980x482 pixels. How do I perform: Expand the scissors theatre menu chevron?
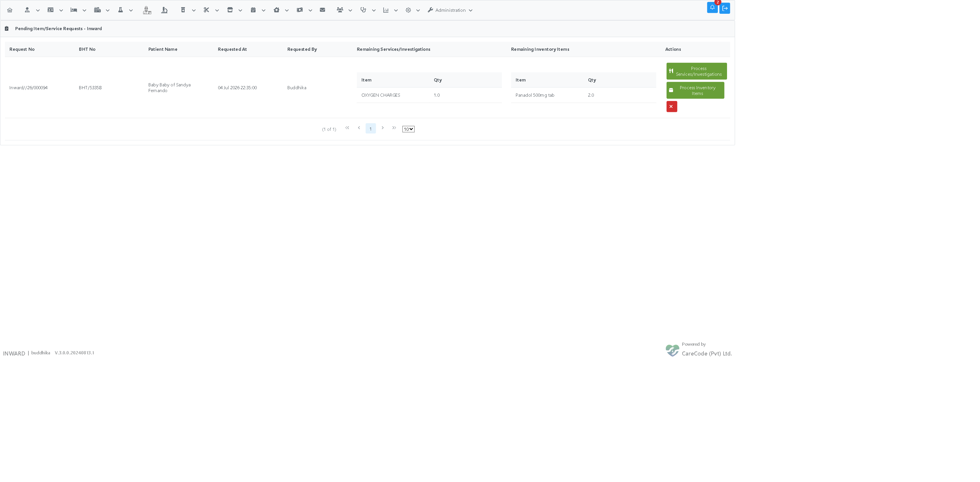click(217, 11)
